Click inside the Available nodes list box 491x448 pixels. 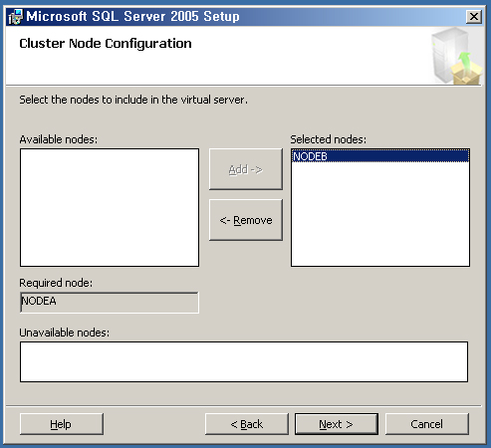[x=110, y=207]
